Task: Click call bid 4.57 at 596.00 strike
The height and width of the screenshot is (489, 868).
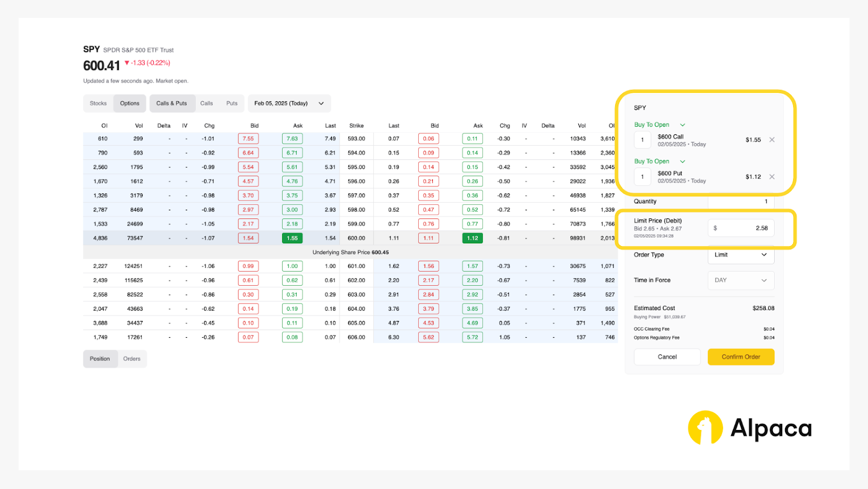Action: (x=248, y=182)
